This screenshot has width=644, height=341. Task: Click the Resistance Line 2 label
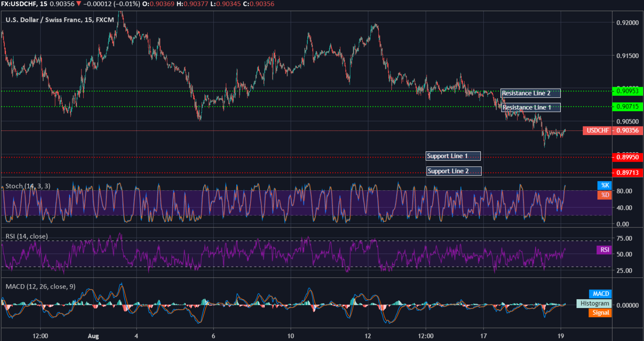[530, 93]
